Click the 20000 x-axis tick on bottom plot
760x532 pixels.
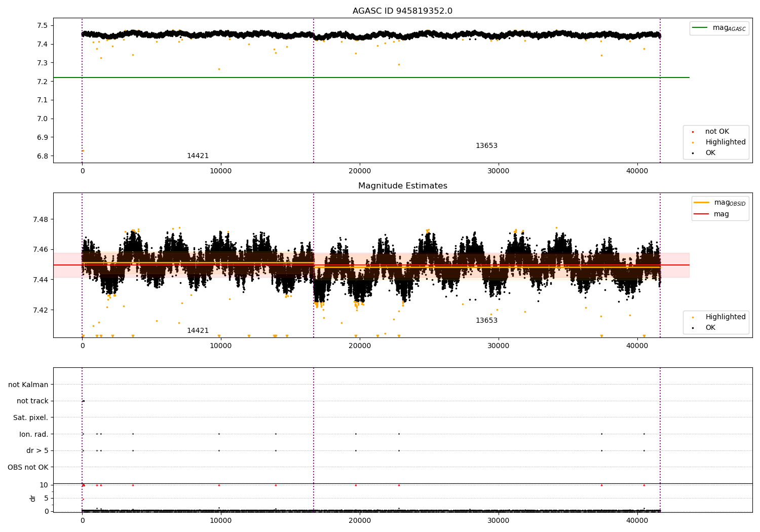[360, 520]
